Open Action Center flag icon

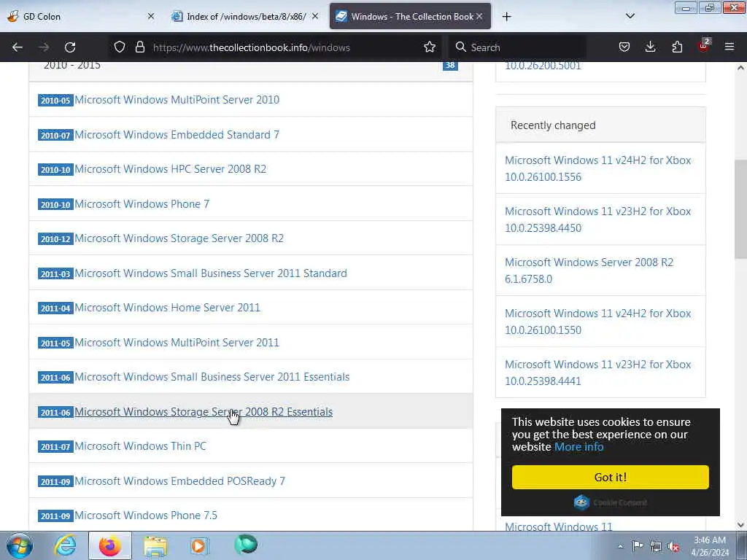[638, 545]
